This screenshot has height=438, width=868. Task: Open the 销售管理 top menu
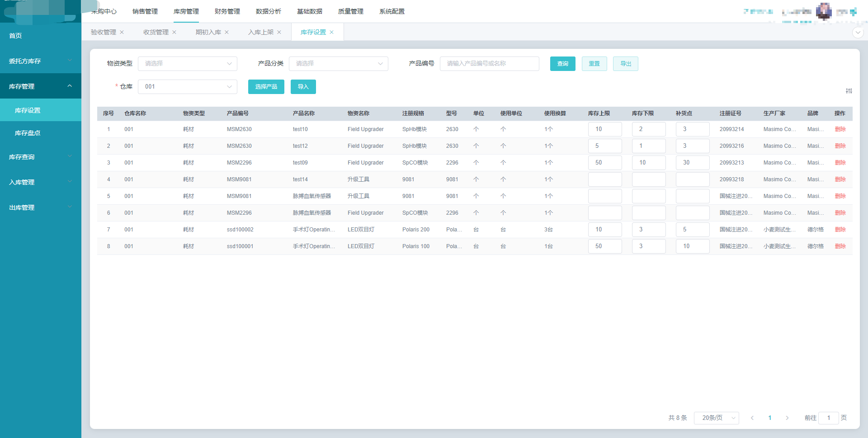point(145,11)
